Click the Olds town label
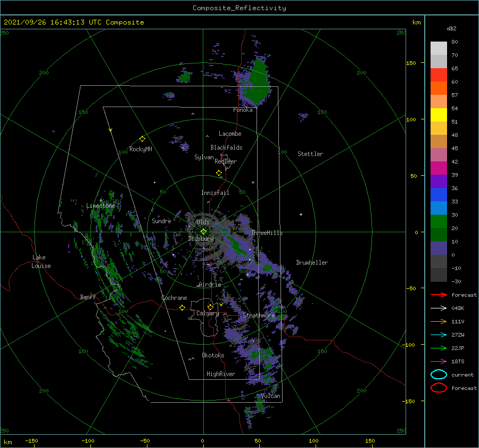Image resolution: width=479 pixels, height=448 pixels. click(203, 222)
